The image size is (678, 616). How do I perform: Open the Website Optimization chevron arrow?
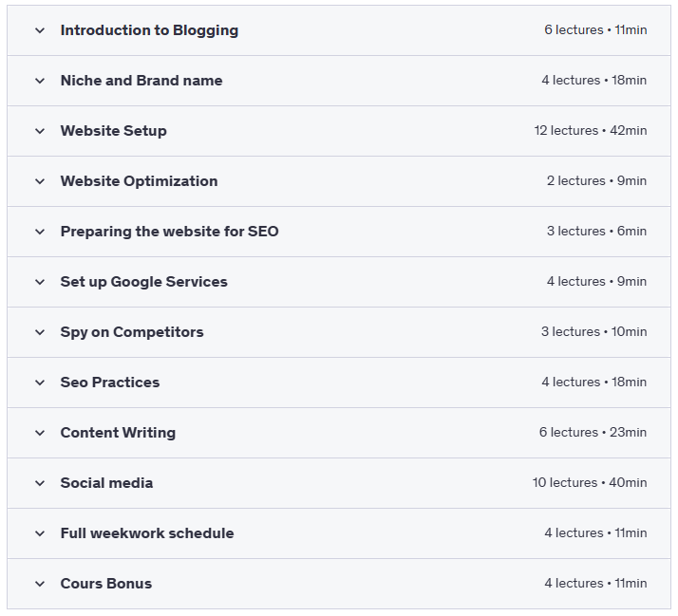[x=40, y=181]
